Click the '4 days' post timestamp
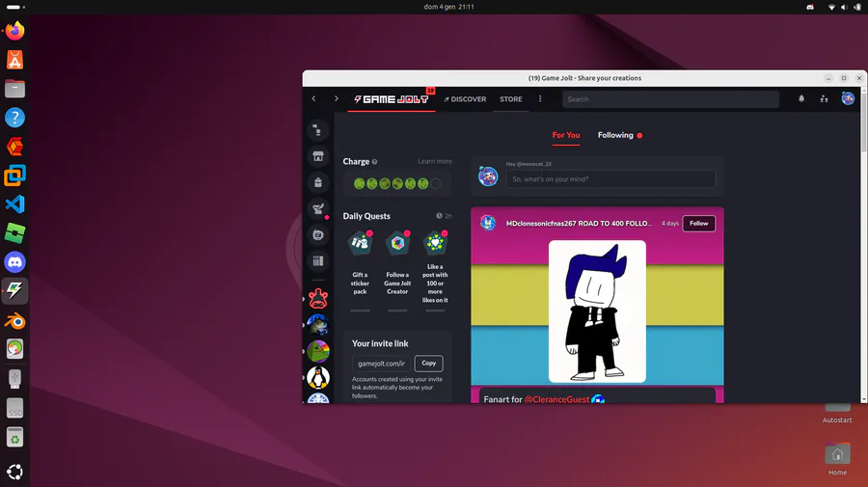 pyautogui.click(x=670, y=224)
